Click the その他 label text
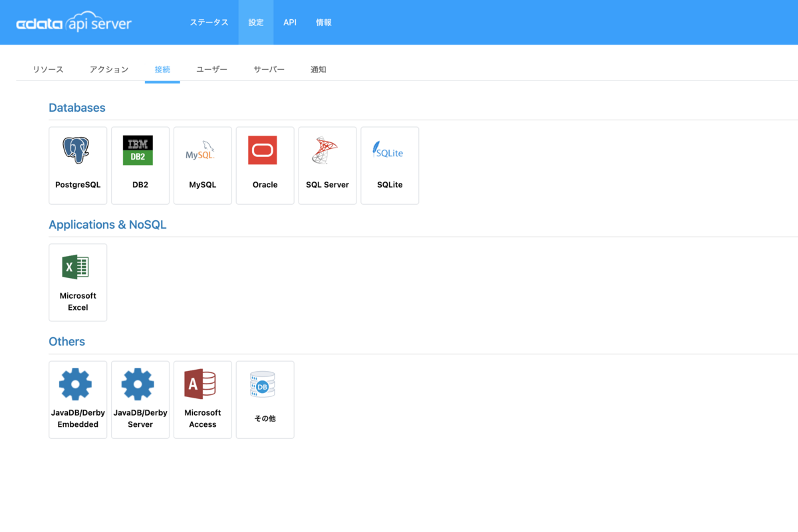This screenshot has width=798, height=532. [265, 418]
